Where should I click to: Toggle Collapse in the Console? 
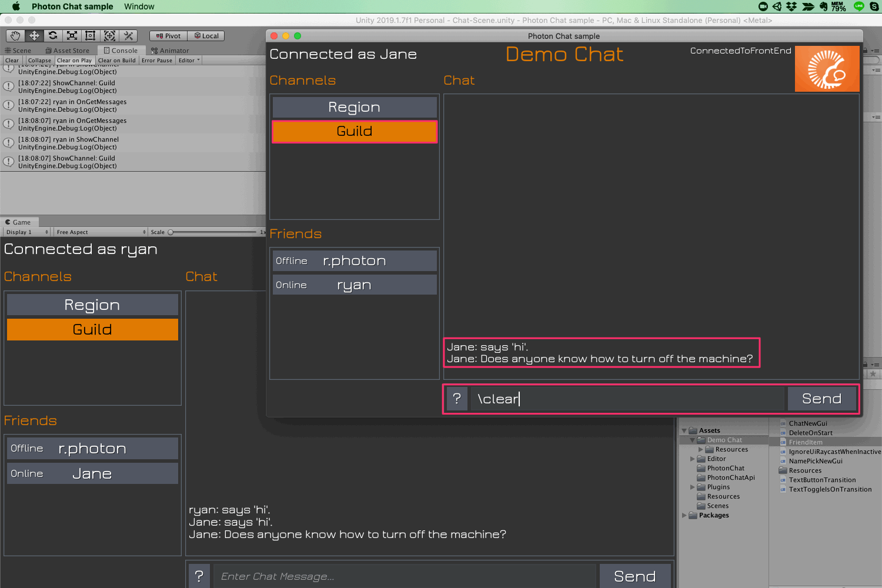[x=39, y=60]
